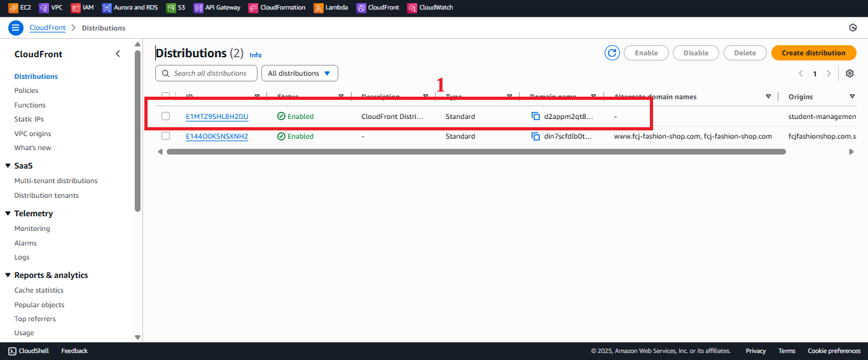Open the API Gateway shortcut
The height and width of the screenshot is (360, 868).
217,8
